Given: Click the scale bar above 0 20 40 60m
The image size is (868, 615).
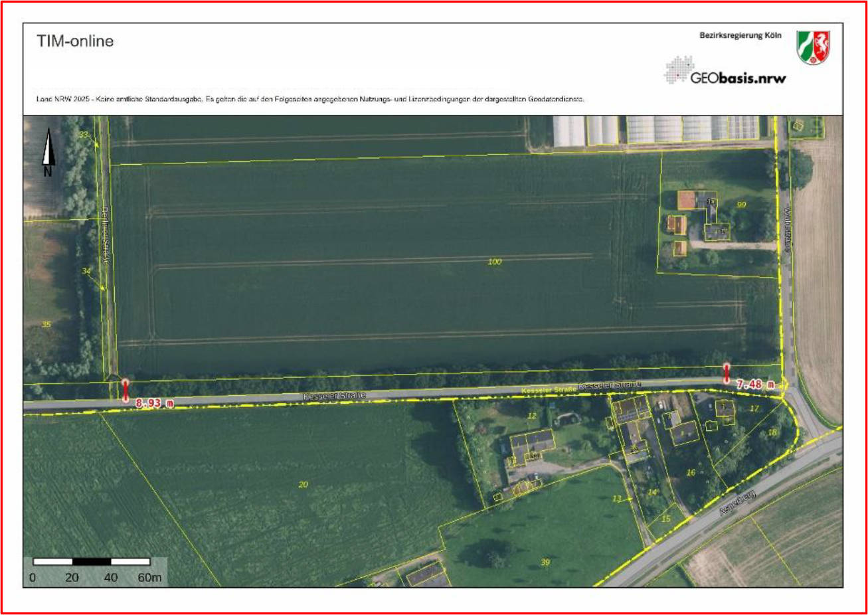Looking at the screenshot, I should [x=92, y=562].
